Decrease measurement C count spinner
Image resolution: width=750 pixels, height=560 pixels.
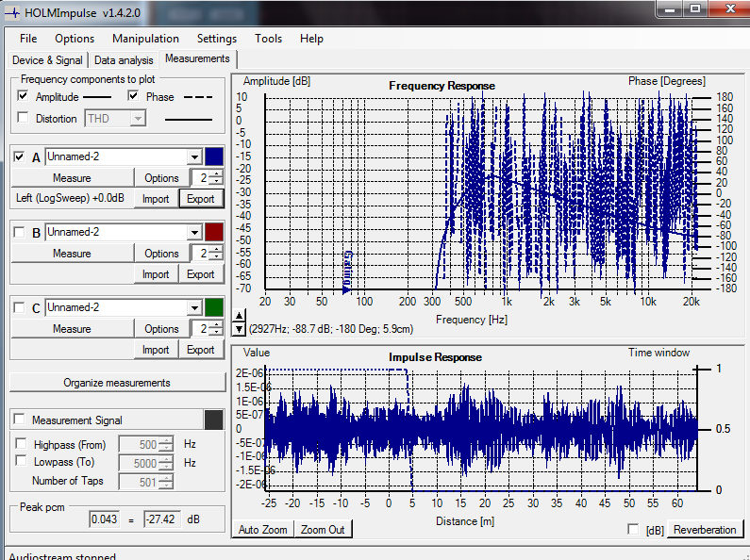tap(217, 333)
